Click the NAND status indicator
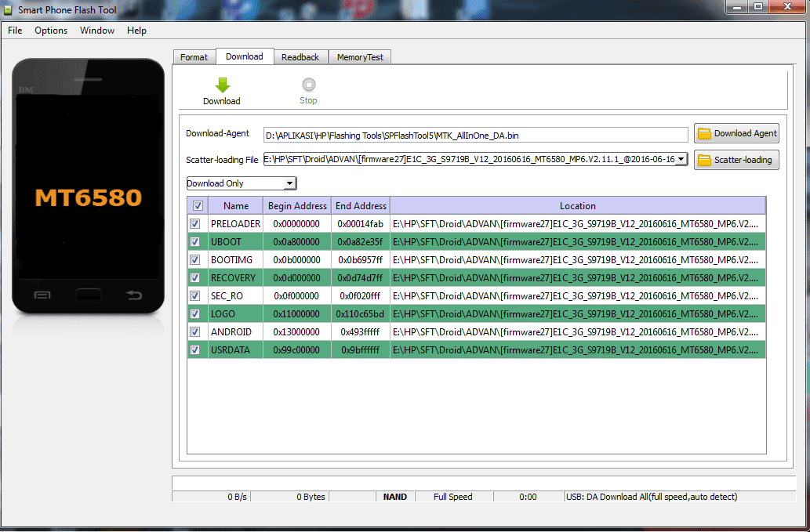 [394, 496]
